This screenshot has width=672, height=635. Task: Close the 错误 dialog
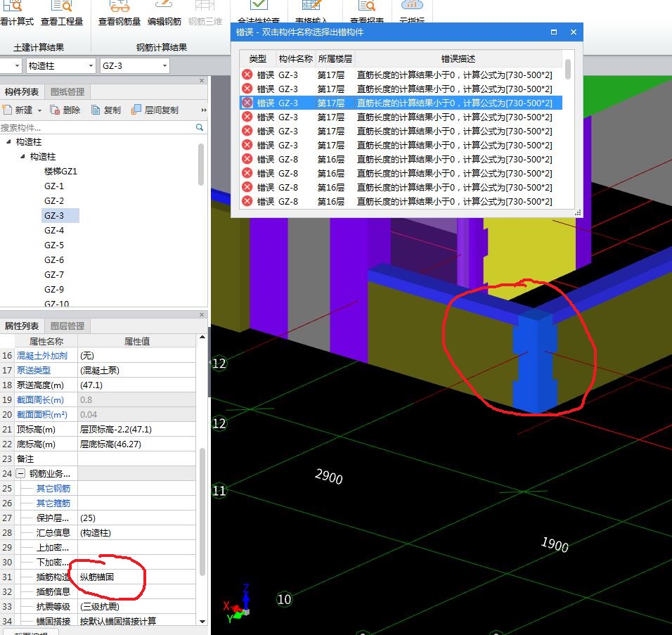tap(574, 32)
